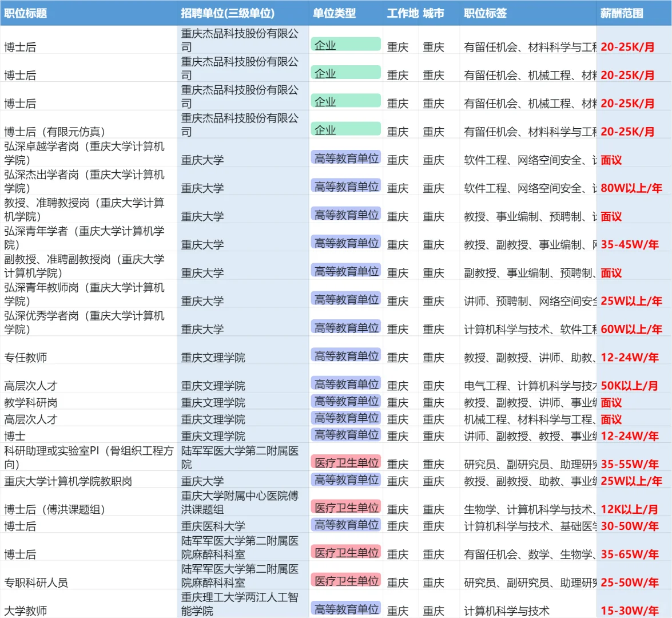Select the 博士 job title cell
This screenshot has width=672, height=618.
tap(89, 435)
